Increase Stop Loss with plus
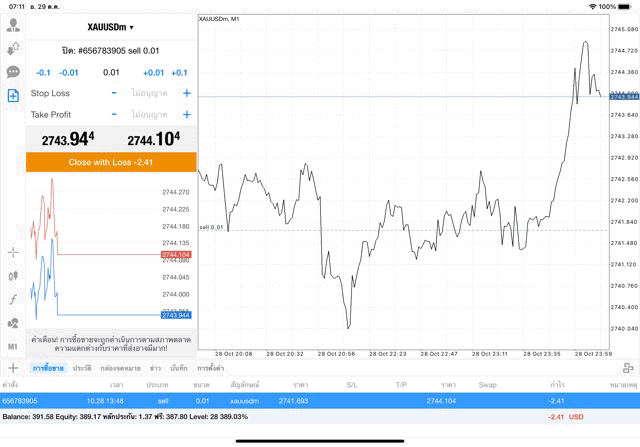This screenshot has height=447, width=640. (186, 93)
